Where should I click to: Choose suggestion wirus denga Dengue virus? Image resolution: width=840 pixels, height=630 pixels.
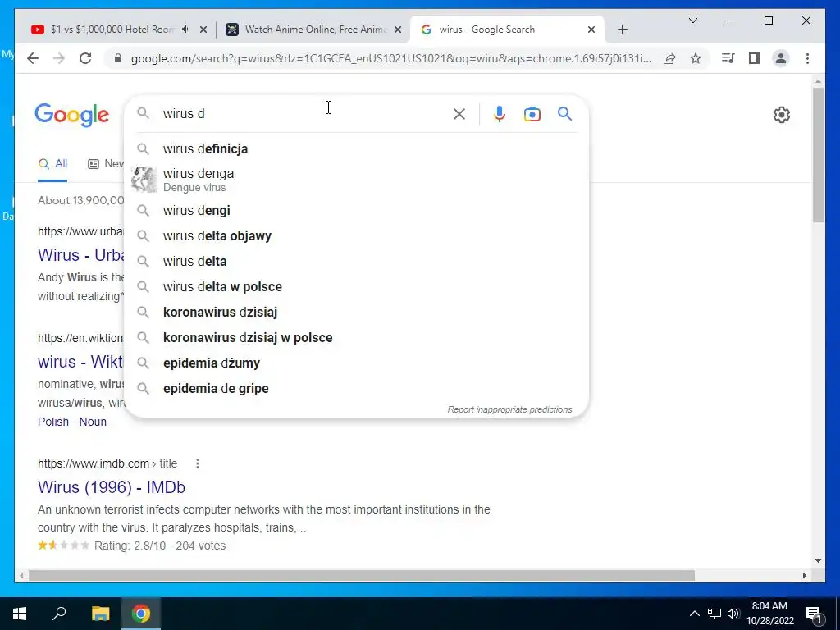(356, 180)
